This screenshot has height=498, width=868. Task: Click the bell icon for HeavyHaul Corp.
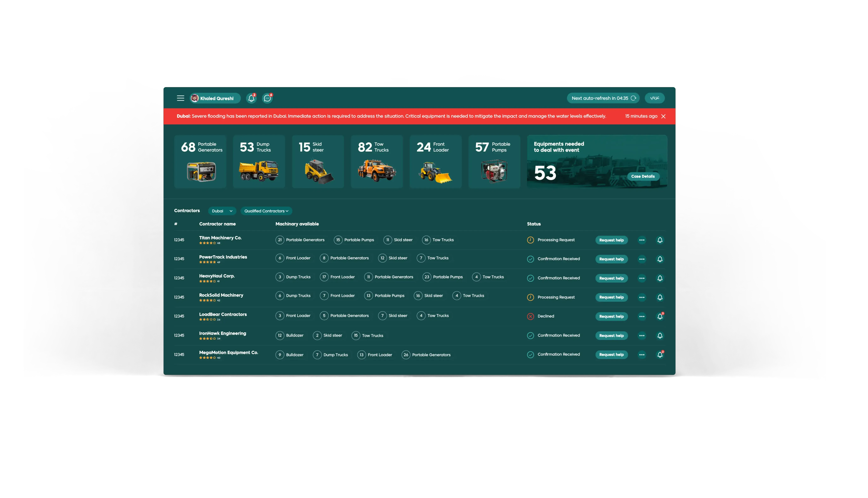pyautogui.click(x=660, y=278)
